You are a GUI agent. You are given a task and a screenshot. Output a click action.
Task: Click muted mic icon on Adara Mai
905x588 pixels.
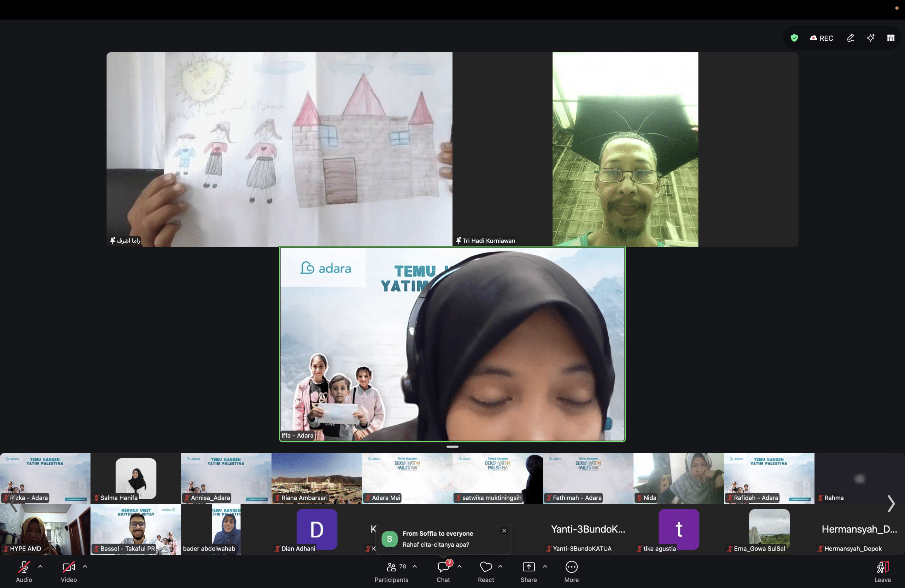pyautogui.click(x=368, y=498)
